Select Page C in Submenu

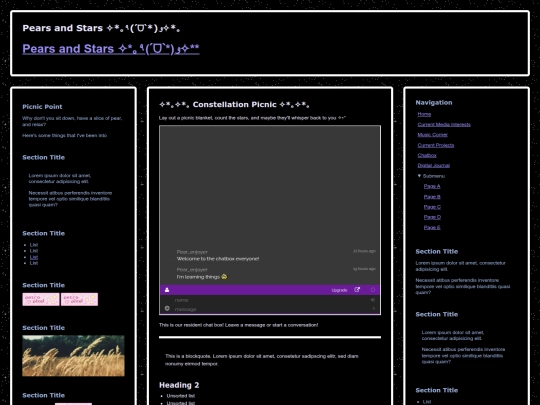coord(432,207)
